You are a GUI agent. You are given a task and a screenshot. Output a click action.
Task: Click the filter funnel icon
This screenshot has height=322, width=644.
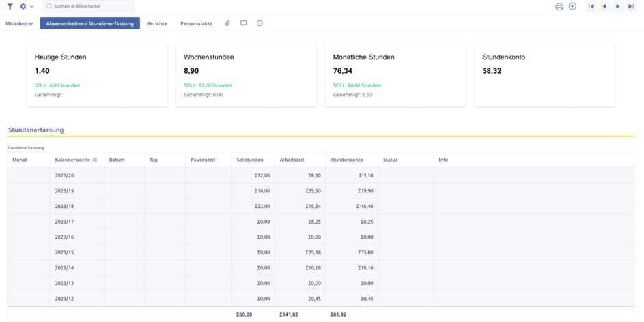(x=10, y=6)
